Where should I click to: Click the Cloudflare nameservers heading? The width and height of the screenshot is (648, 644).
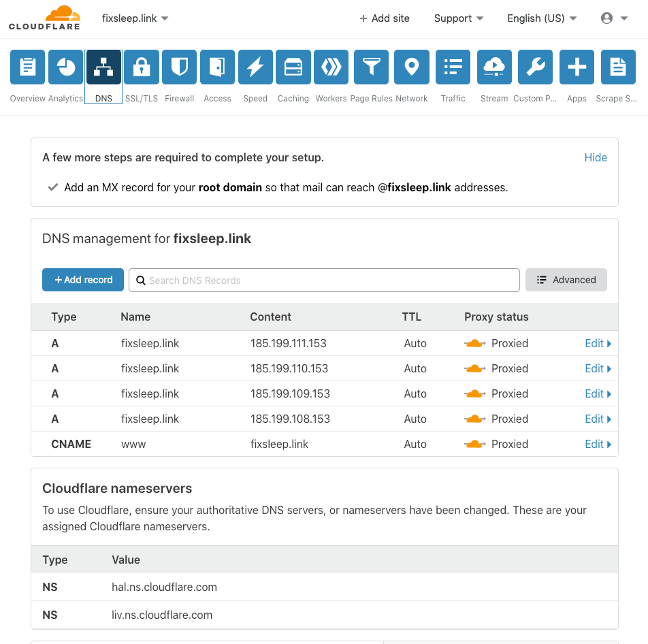pyautogui.click(x=117, y=489)
